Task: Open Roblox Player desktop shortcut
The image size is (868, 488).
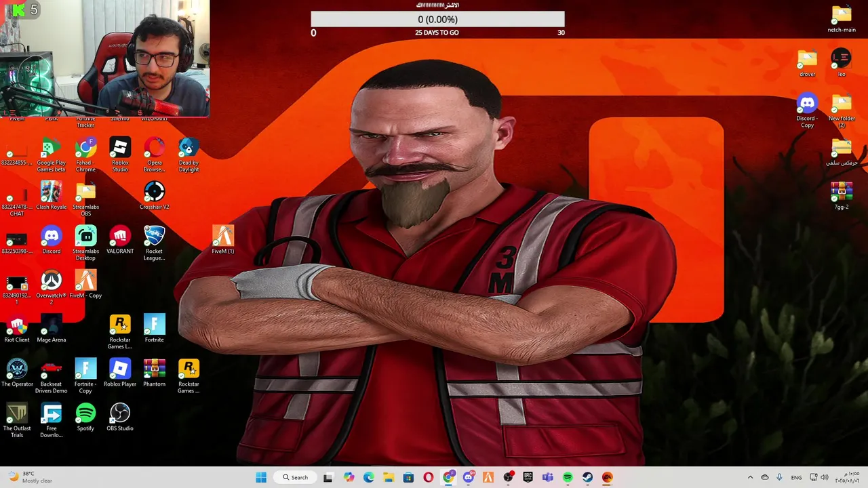Action: [x=120, y=373]
